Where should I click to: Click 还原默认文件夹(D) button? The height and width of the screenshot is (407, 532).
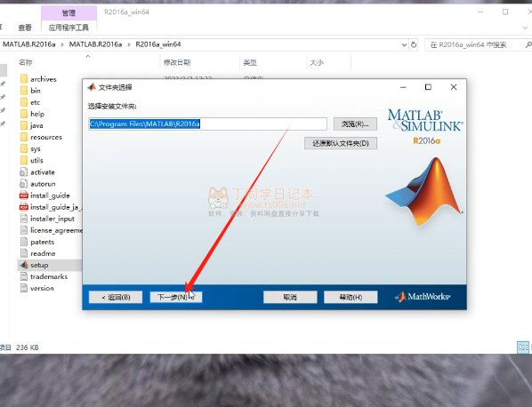pos(341,143)
